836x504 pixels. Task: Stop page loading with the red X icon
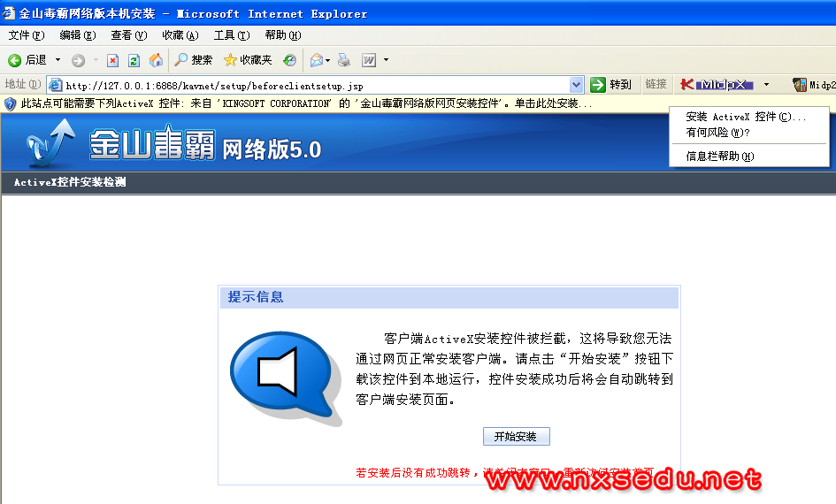112,61
